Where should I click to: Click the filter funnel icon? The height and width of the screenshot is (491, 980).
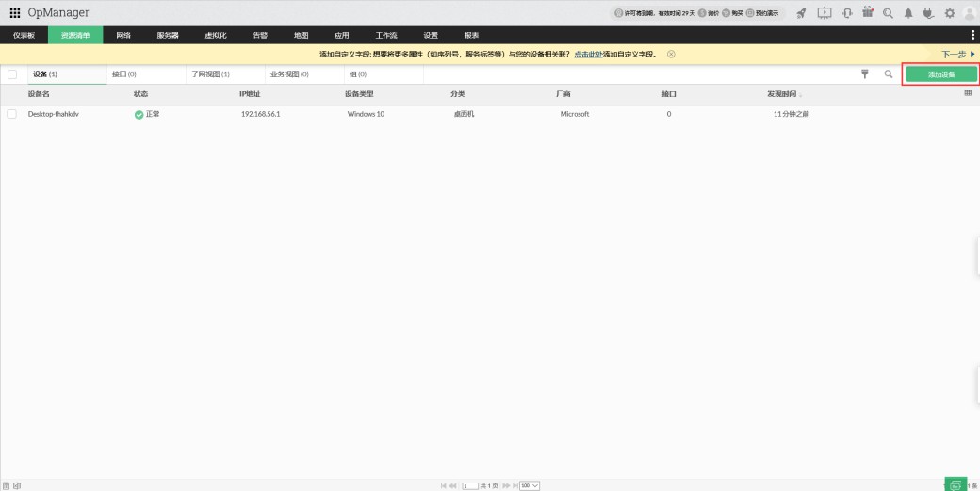[x=865, y=74]
